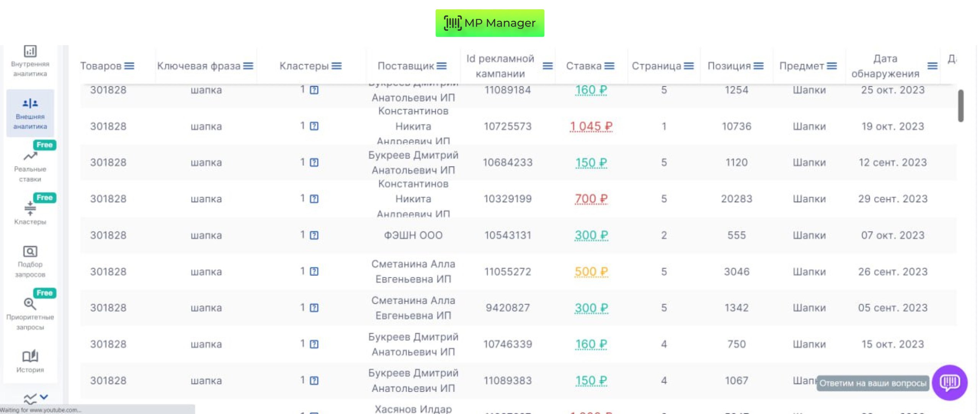980x414 pixels.
Task: Open the Ставка column filter menu
Action: point(609,66)
